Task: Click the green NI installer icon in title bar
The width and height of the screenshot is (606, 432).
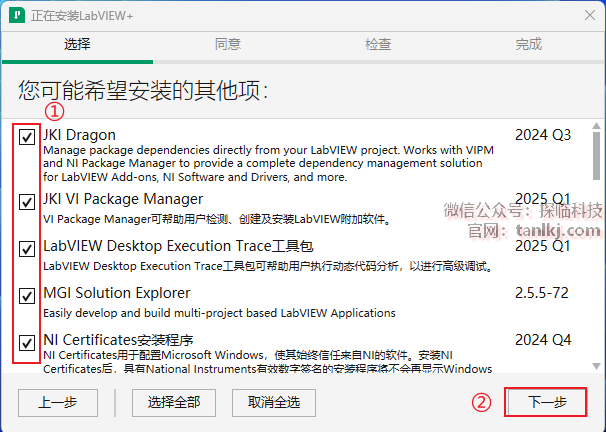Action: pos(17,15)
